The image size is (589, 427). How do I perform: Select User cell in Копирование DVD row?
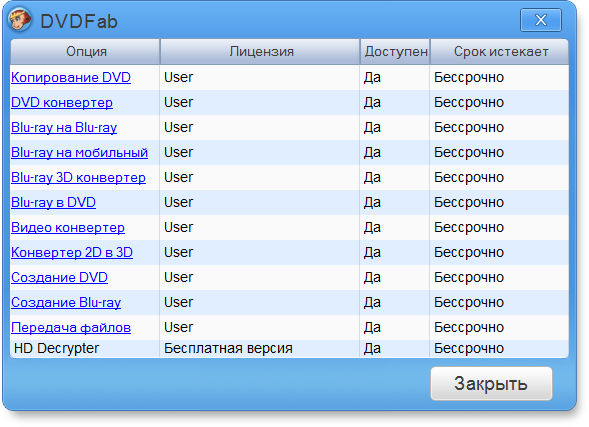coord(260,77)
